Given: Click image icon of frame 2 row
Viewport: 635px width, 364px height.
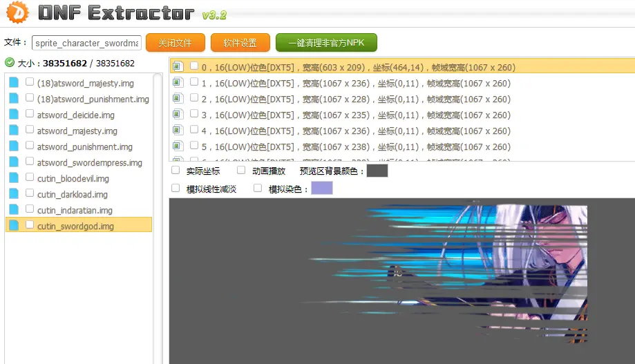Looking at the screenshot, I should coord(178,98).
